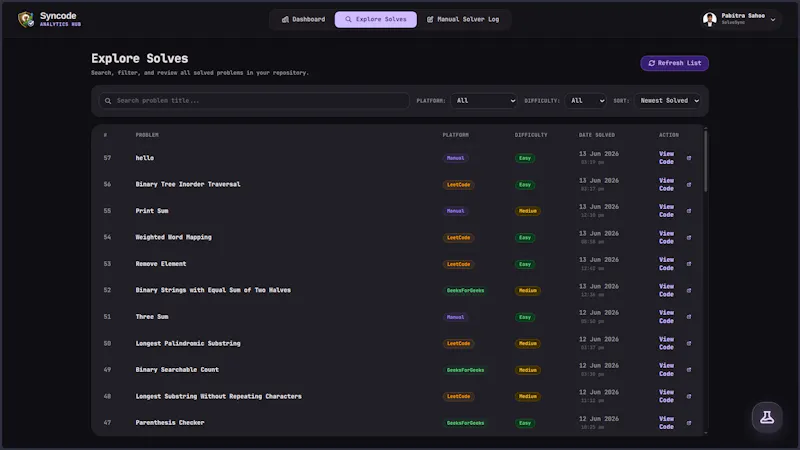Click View Code for hello

[666, 158]
